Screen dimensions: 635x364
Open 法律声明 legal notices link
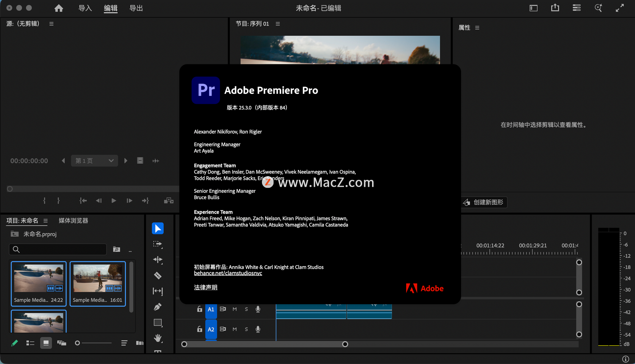(x=206, y=287)
